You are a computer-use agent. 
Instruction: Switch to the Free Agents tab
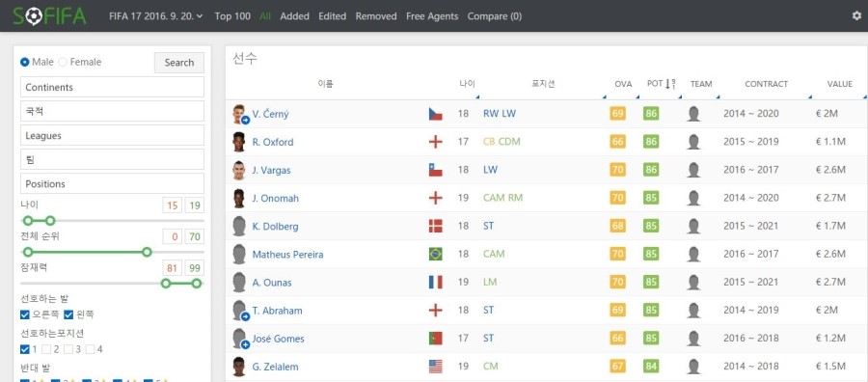pos(432,16)
